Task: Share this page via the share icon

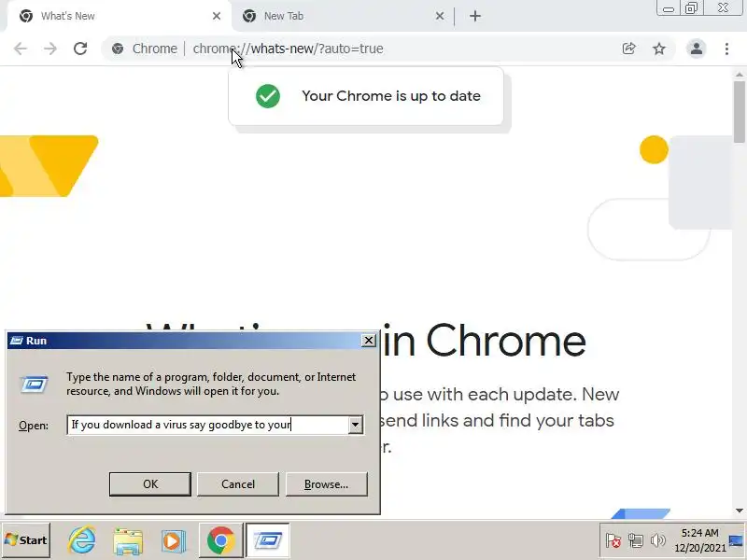Action: tap(628, 49)
